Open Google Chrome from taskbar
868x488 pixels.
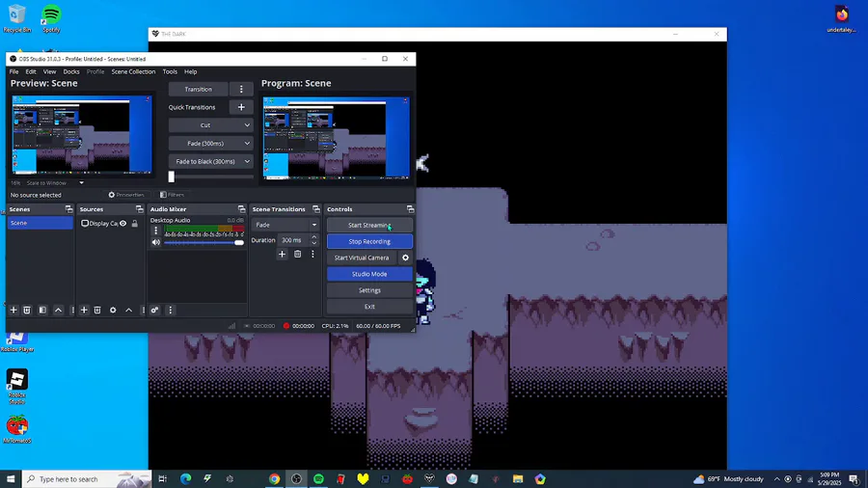(x=274, y=479)
